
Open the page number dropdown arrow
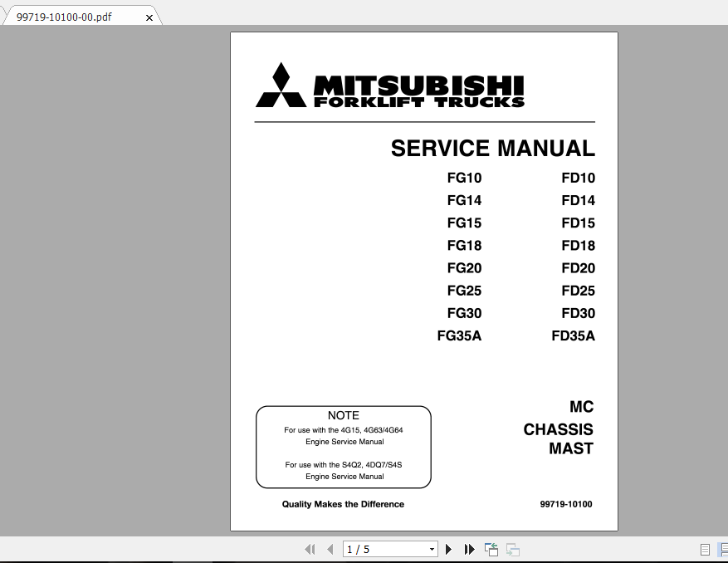pyautogui.click(x=432, y=549)
